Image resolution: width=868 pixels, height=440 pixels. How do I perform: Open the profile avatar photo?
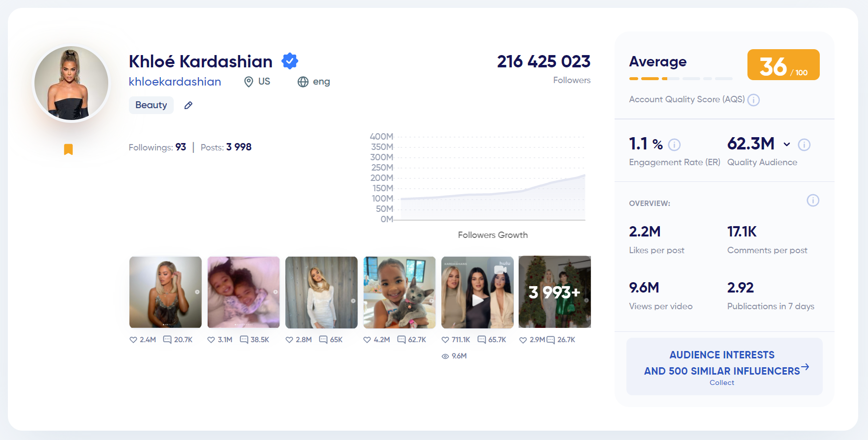click(71, 84)
